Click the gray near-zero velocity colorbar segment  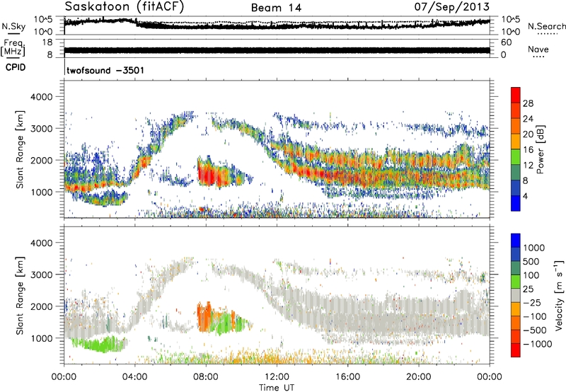coord(516,295)
